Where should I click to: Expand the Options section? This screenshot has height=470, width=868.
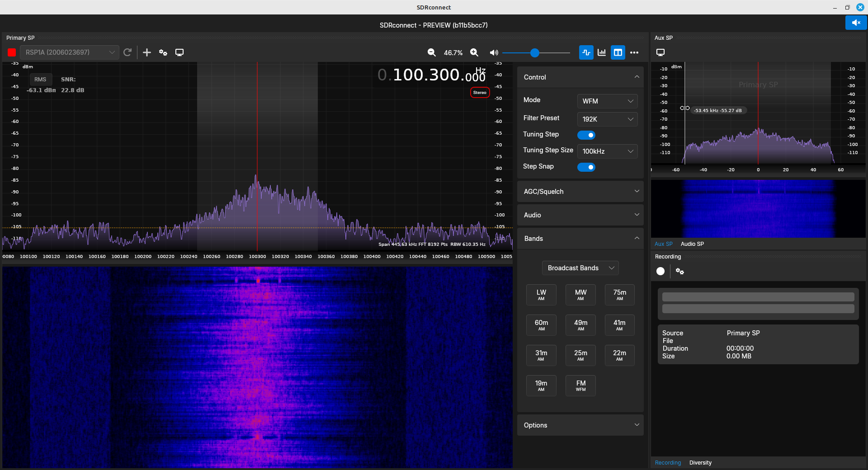click(x=580, y=425)
